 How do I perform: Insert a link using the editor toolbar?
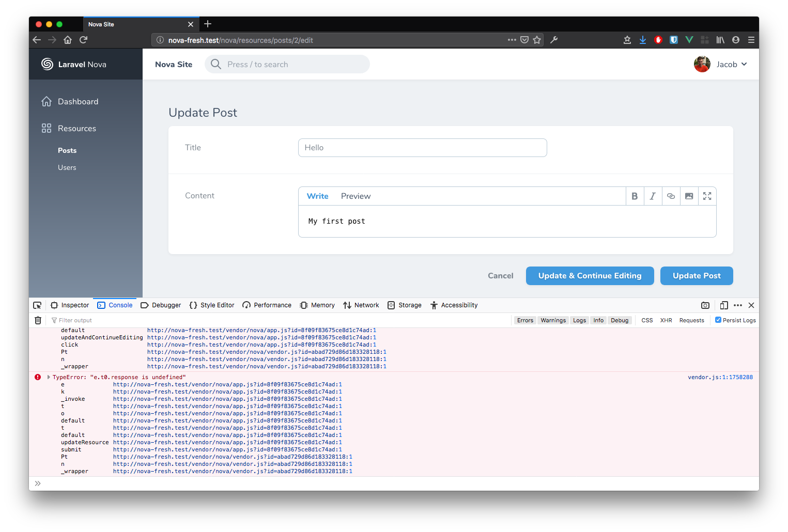click(671, 196)
